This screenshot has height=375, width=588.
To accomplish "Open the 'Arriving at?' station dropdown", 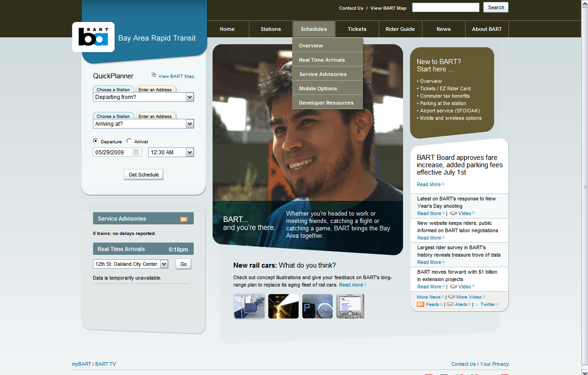I will coord(190,124).
